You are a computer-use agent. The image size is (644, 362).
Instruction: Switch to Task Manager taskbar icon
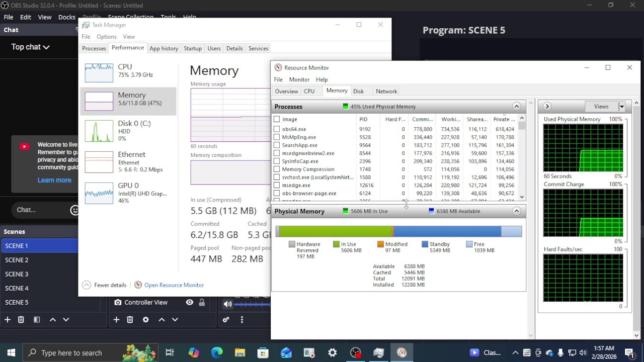coord(379,353)
